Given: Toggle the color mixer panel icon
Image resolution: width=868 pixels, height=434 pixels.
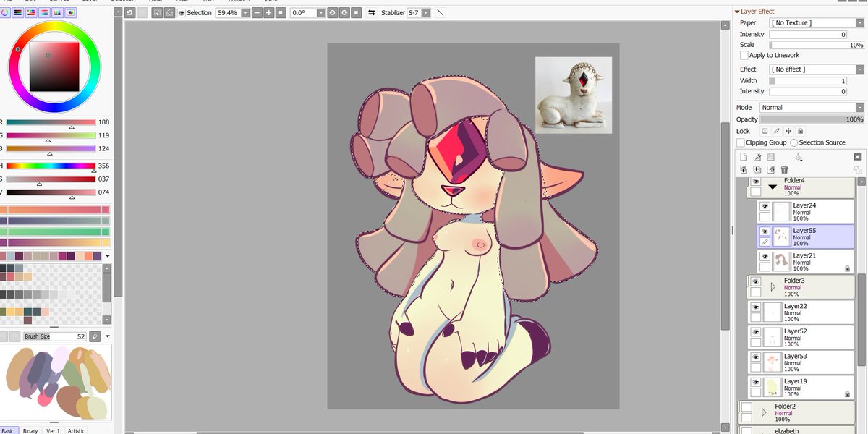Looking at the screenshot, I should 45,12.
